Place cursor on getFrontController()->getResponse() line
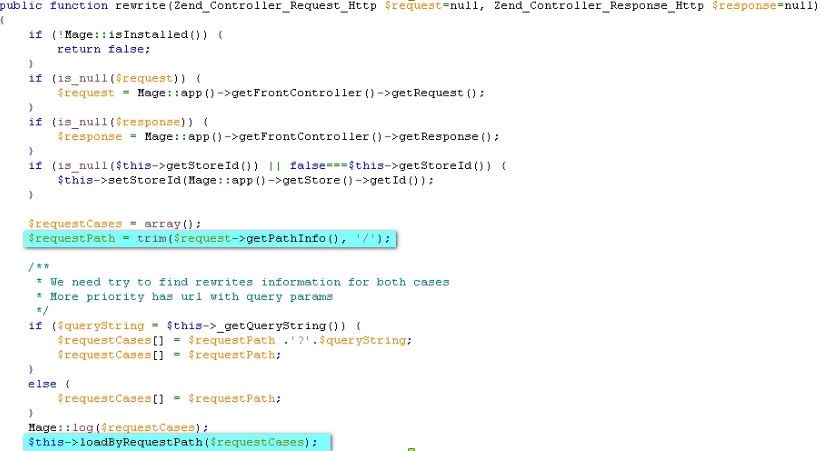 pyautogui.click(x=279, y=137)
